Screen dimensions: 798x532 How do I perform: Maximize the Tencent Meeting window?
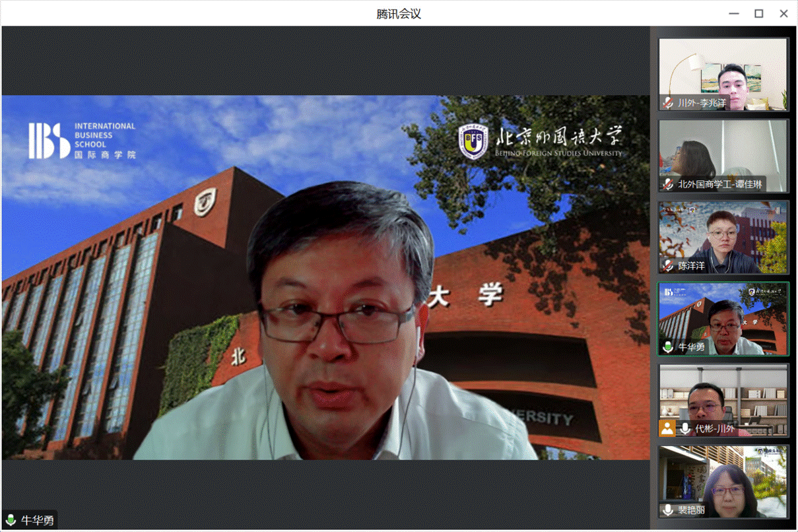pyautogui.click(x=759, y=13)
